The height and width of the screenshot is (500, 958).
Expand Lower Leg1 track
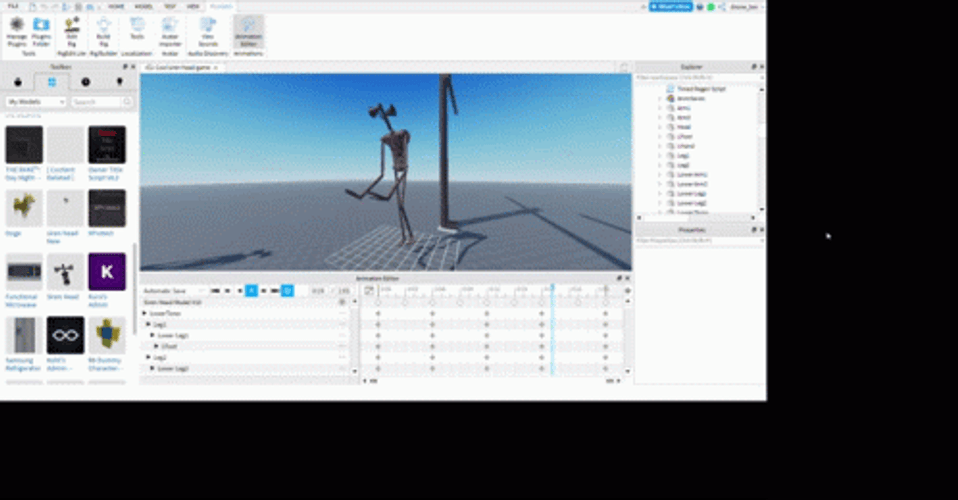click(152, 335)
